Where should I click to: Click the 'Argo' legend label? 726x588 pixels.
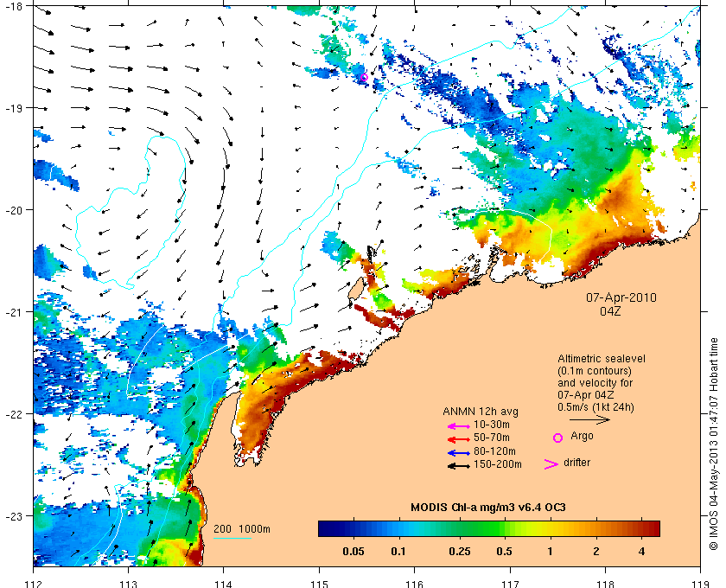[x=582, y=436]
